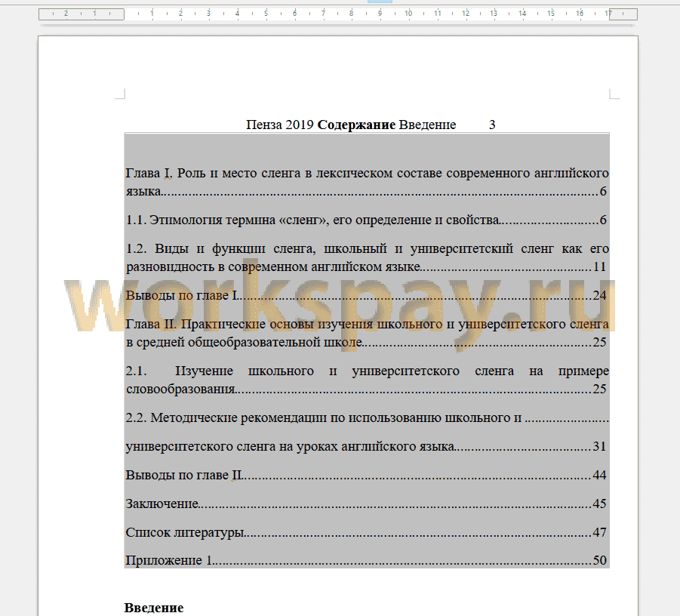The height and width of the screenshot is (616, 680).
Task: Click page number 50 of Приложение 1
Action: pos(600,560)
